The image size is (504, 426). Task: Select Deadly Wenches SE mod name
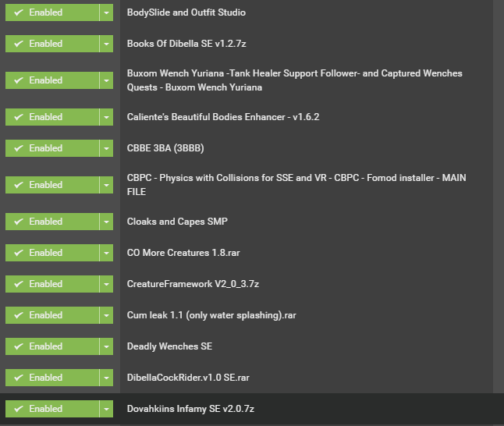point(169,346)
